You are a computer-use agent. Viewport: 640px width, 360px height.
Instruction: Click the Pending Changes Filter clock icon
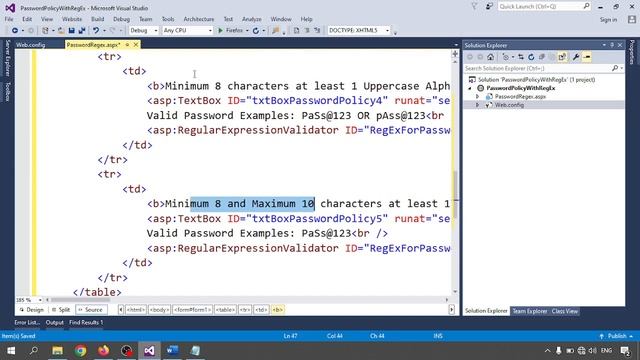(x=506, y=57)
